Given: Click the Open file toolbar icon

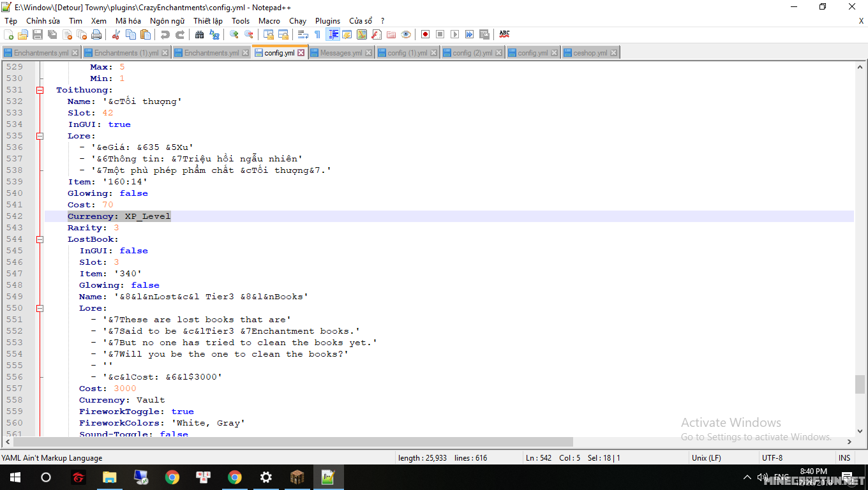Looking at the screenshot, I should [x=23, y=34].
